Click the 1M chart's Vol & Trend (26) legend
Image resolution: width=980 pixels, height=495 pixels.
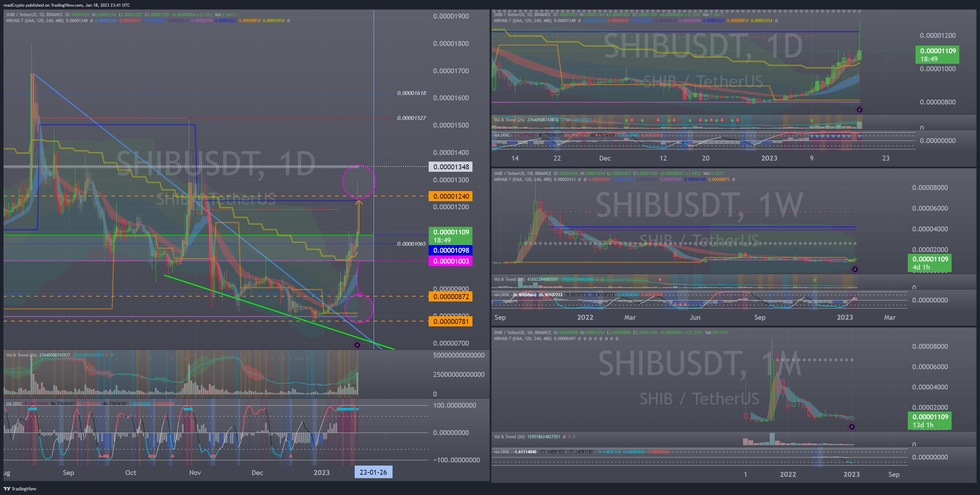[x=509, y=437]
